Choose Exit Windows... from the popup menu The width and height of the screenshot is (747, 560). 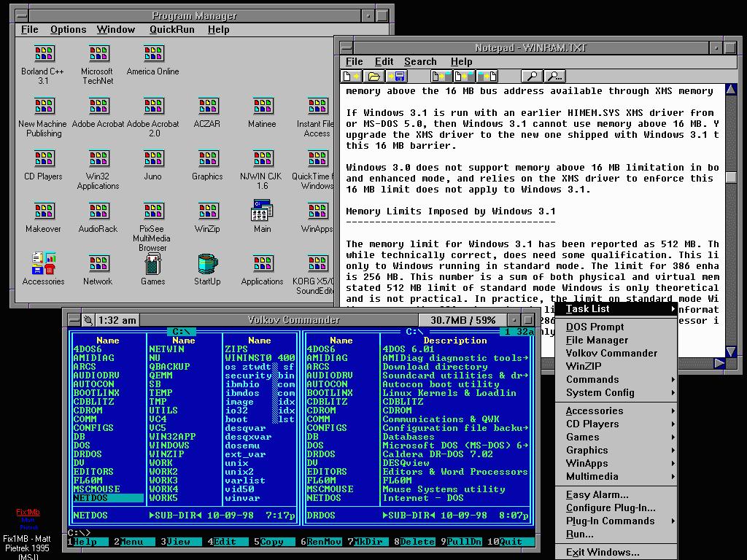(x=603, y=552)
